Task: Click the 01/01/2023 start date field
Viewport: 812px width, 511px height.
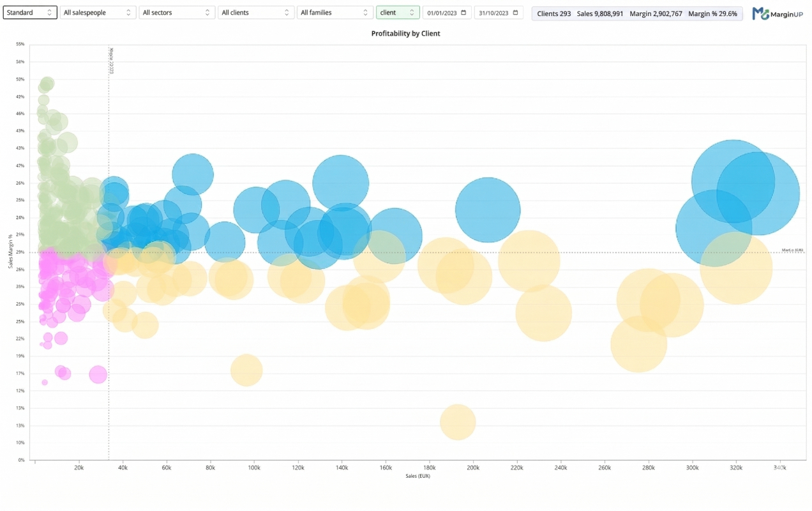Action: click(440, 13)
